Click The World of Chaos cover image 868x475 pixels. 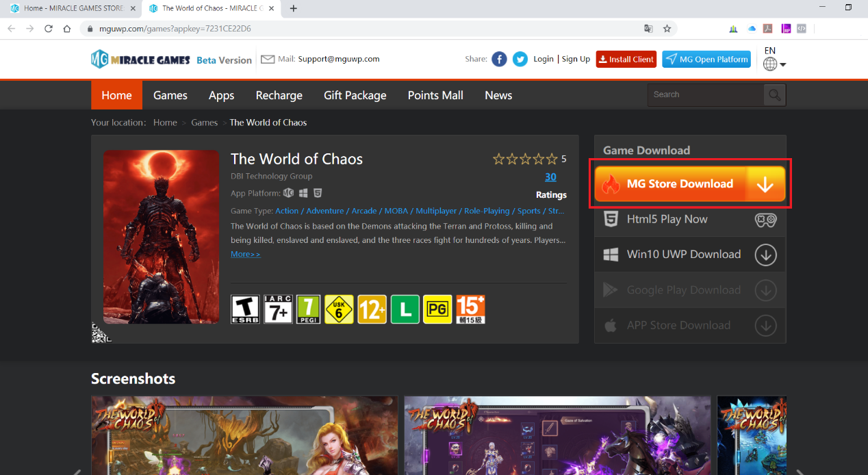pyautogui.click(x=161, y=237)
